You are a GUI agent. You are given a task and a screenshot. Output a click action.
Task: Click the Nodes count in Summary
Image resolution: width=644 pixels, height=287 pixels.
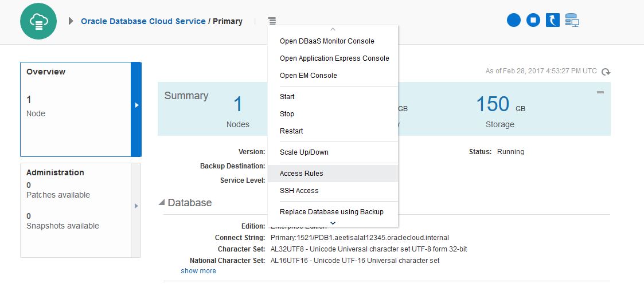[238, 104]
